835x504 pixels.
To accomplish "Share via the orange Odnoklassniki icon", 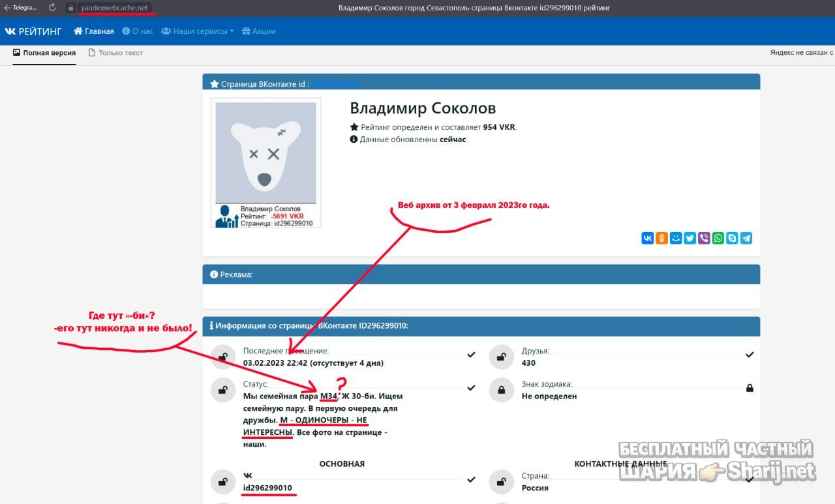I will pos(661,239).
